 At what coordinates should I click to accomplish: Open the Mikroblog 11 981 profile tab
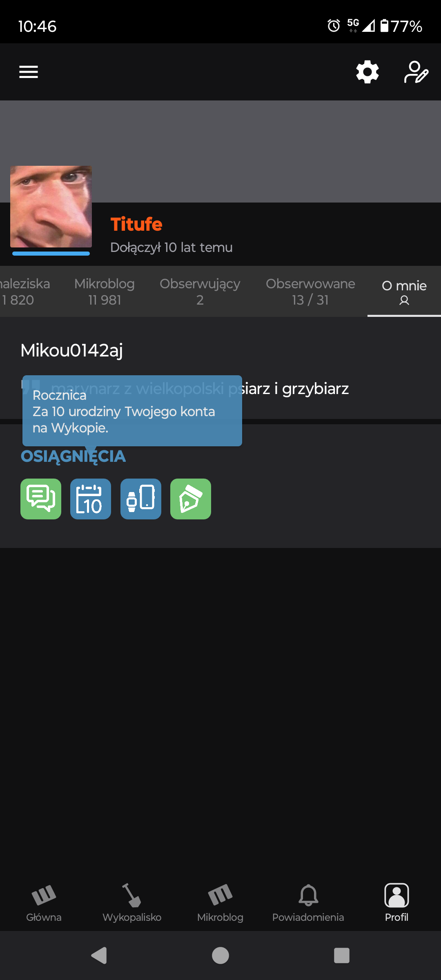tap(105, 292)
